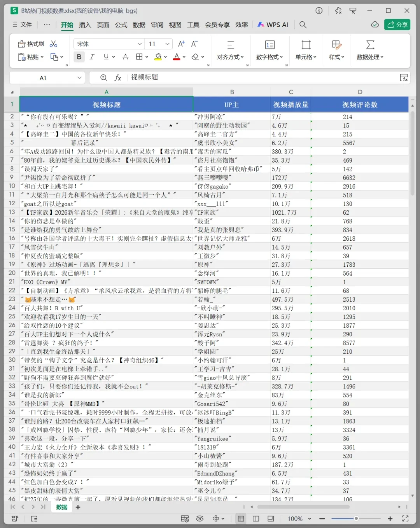
Task: Click the borders icon
Action: (139, 57)
